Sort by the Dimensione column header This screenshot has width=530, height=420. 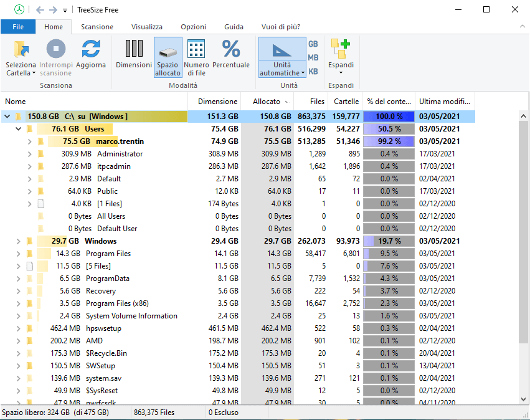click(214, 102)
